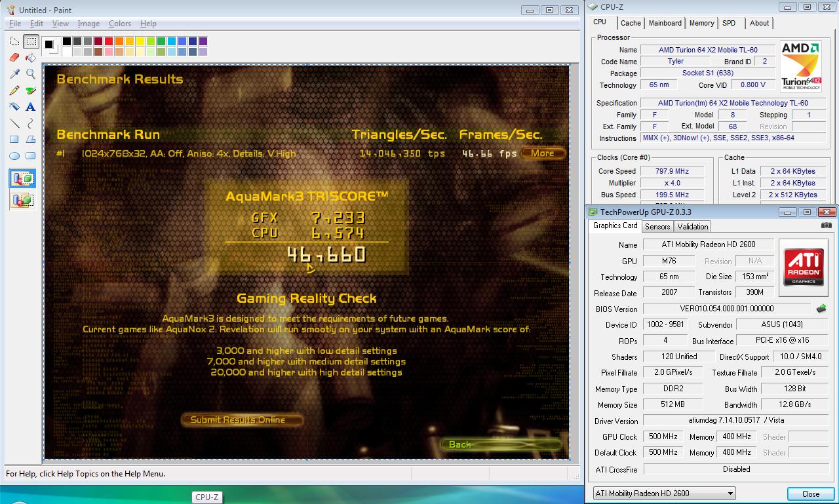Open the View menu in Paint

pos(61,24)
